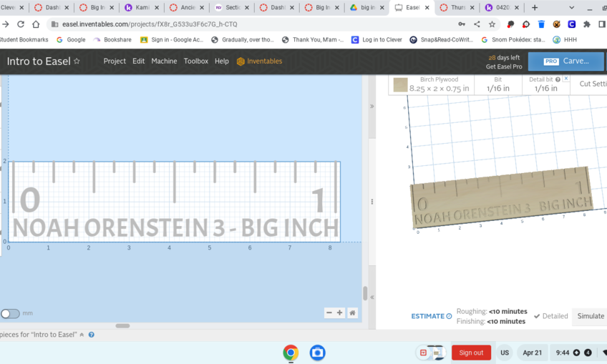Zoom in the design canvas

point(339,313)
